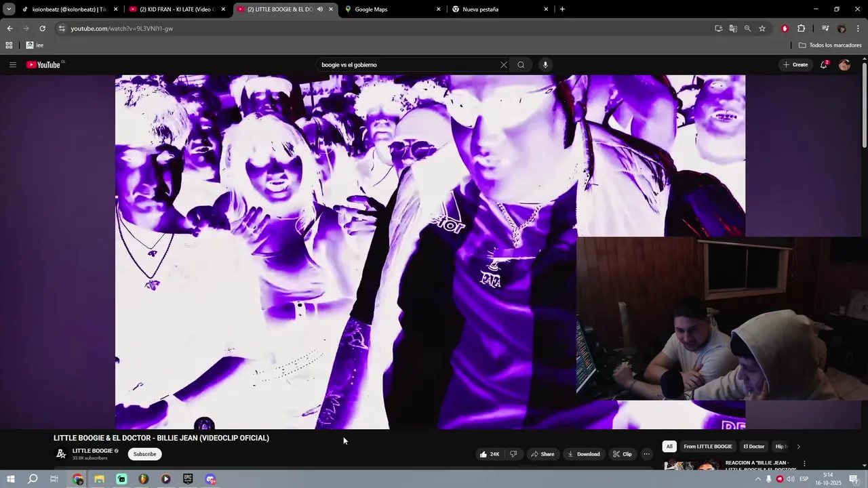This screenshot has height=488, width=868.
Task: Filter by 'From LITTLE BOOGIE' chip
Action: click(x=708, y=447)
